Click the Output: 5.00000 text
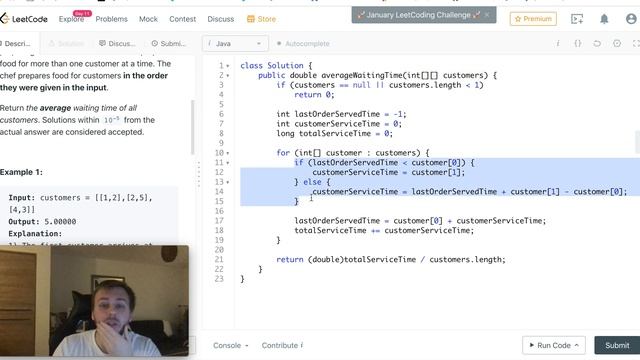 click(x=42, y=222)
